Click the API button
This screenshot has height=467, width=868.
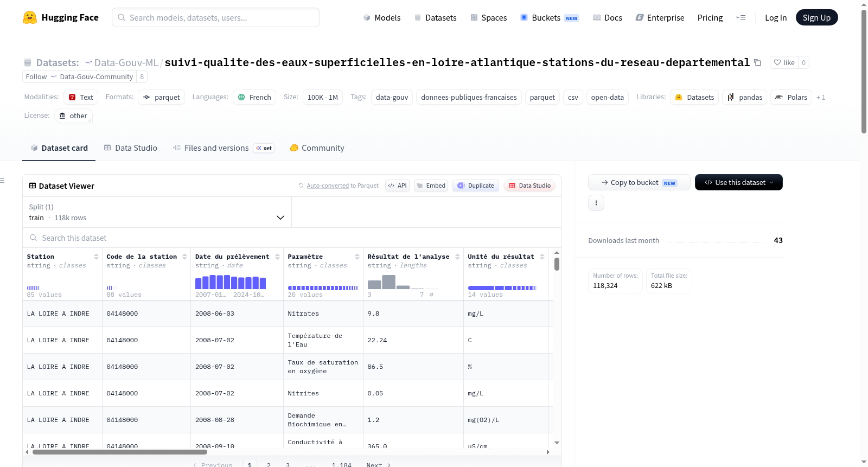pyautogui.click(x=398, y=185)
